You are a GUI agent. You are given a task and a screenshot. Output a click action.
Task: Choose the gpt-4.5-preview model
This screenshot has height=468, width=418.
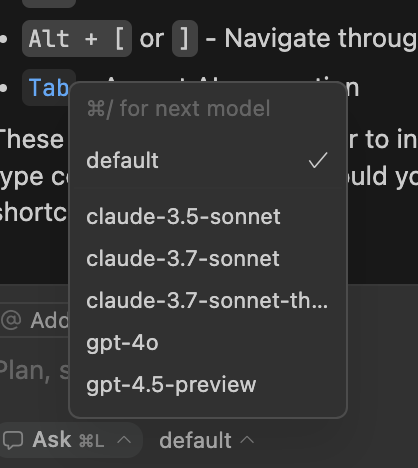click(x=208, y=385)
